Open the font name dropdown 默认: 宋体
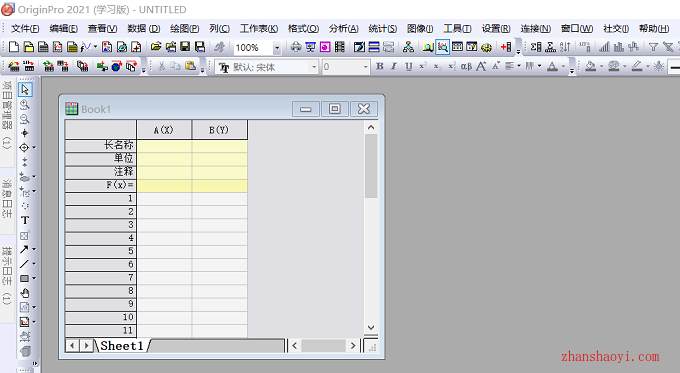The height and width of the screenshot is (373, 680). (x=314, y=67)
